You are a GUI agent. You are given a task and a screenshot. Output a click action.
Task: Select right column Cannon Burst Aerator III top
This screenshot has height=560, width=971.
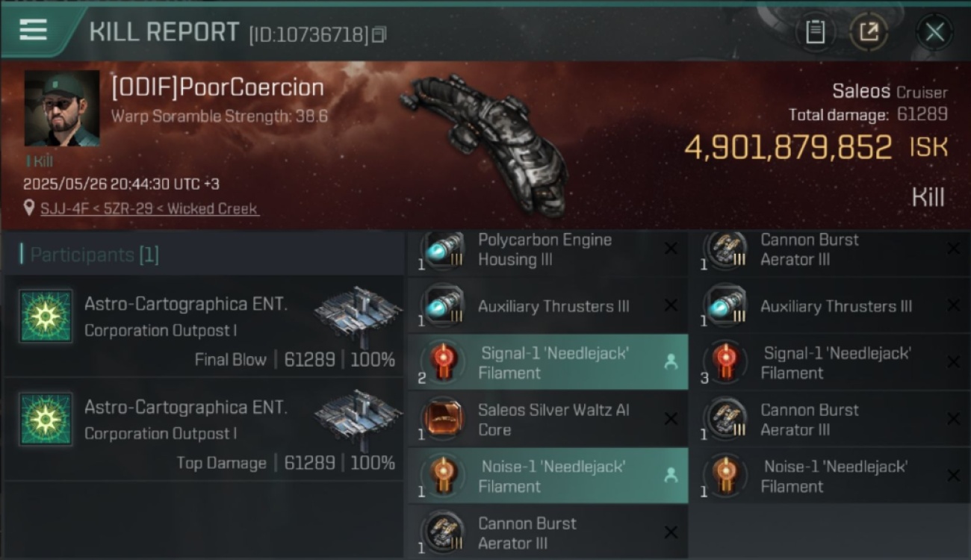point(828,249)
